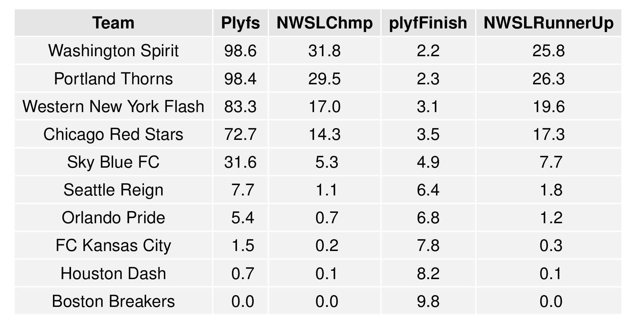
Task: Click Washington Spirit's 98.6 Plyfs value
Action: tap(240, 51)
